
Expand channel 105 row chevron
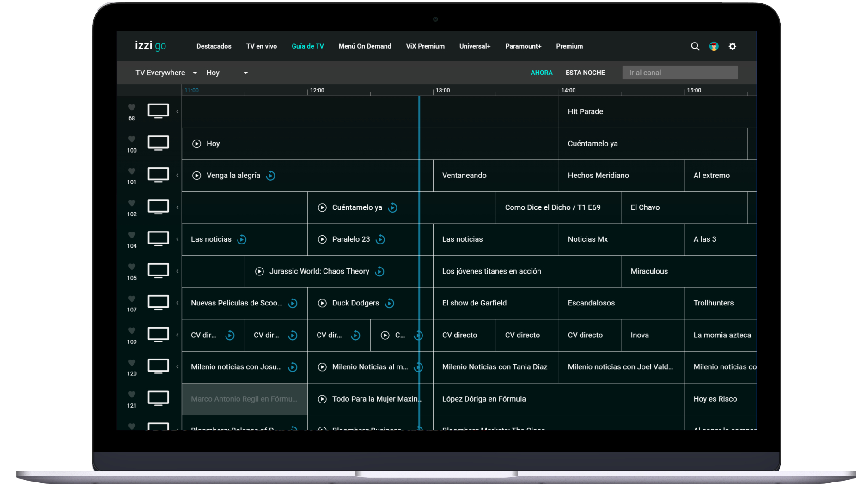click(177, 271)
